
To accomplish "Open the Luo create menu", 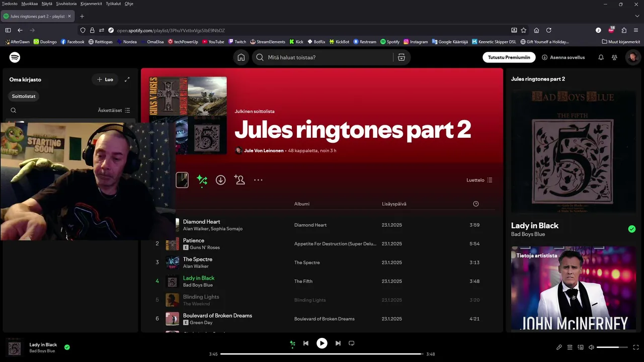I will [105, 79].
